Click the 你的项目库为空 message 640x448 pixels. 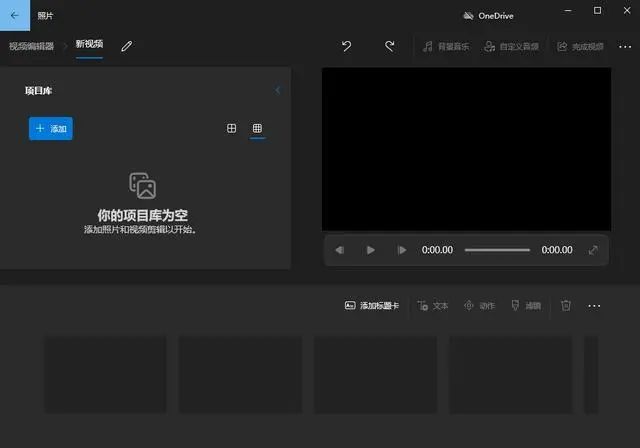click(142, 215)
